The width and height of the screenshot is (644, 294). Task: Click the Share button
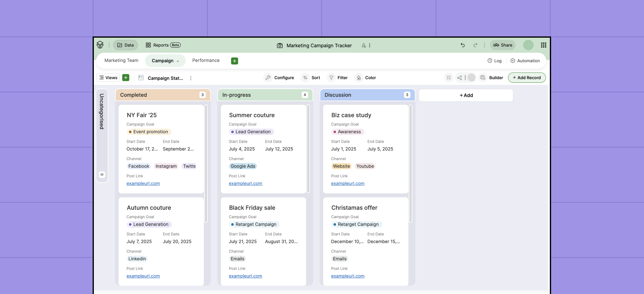pos(503,45)
